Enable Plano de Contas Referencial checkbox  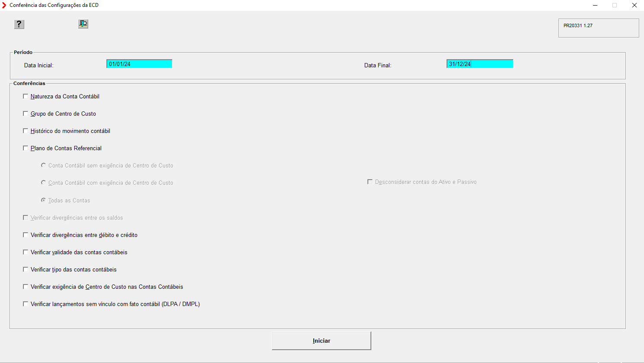[26, 148]
